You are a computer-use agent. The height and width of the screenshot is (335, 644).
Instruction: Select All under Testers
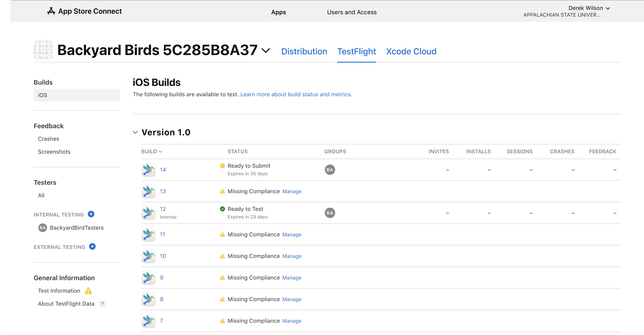pos(41,195)
